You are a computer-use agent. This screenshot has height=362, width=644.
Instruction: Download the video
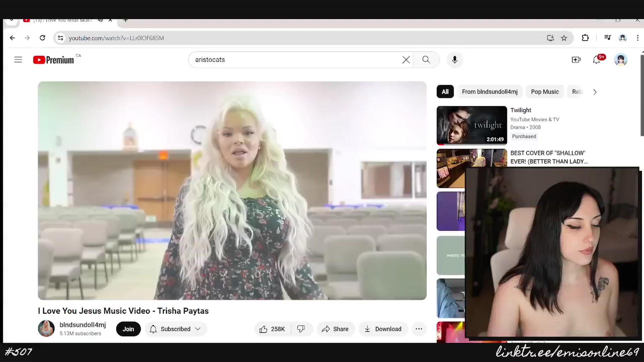point(383,329)
